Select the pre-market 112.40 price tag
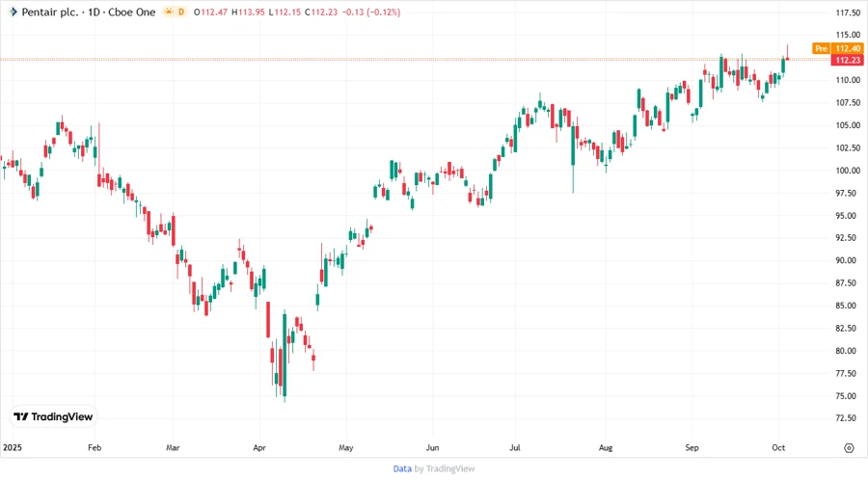The width and height of the screenshot is (868, 480). (848, 48)
